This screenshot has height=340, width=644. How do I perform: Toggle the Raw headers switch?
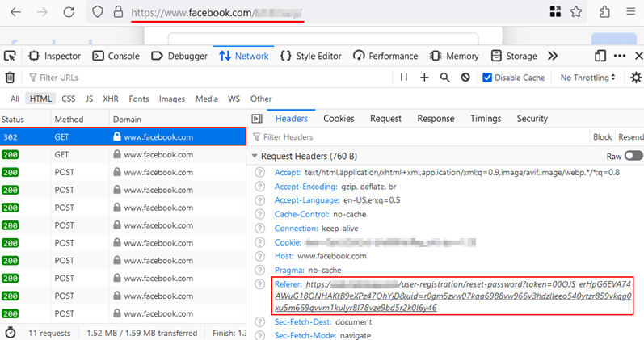[633, 156]
